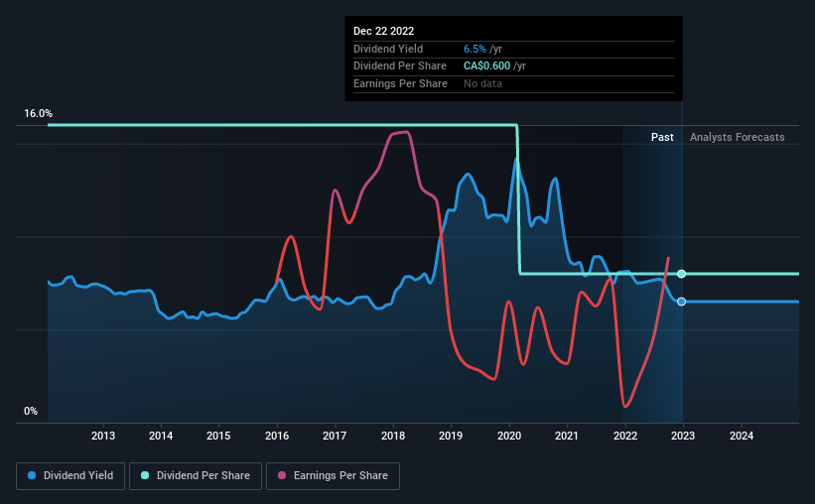
Task: Click the 'No data' earnings value in tooltip
Action: (x=482, y=83)
